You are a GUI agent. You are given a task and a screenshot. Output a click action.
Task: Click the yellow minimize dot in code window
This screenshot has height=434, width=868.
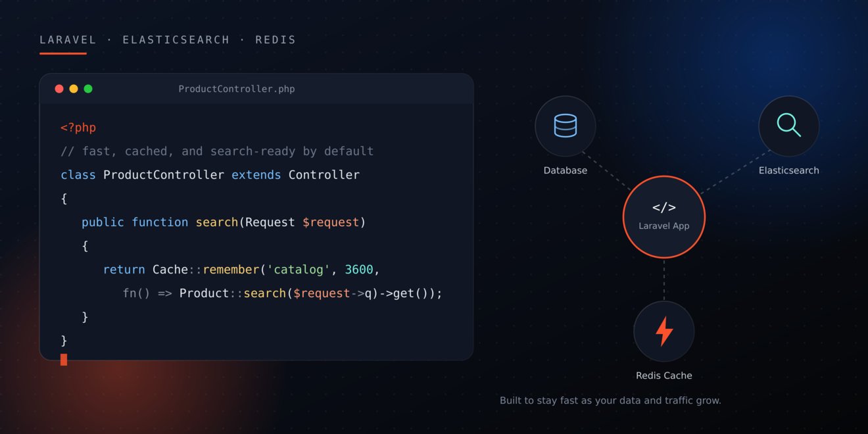tap(74, 89)
